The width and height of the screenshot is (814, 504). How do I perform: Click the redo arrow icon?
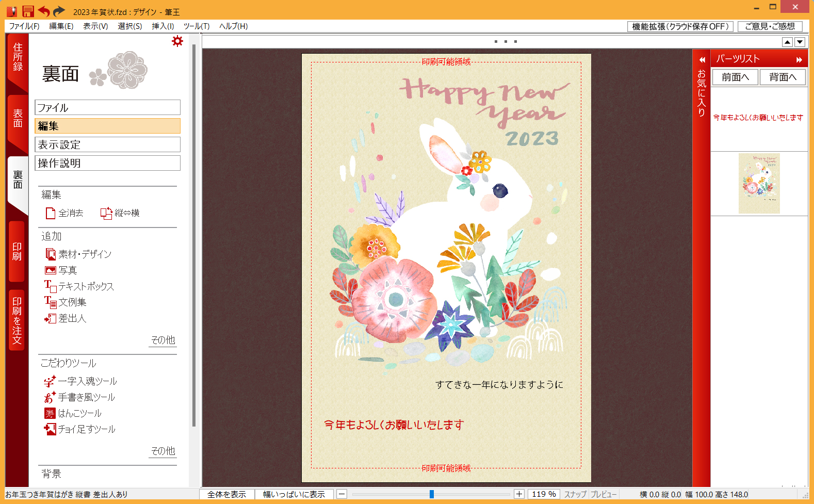click(x=59, y=11)
